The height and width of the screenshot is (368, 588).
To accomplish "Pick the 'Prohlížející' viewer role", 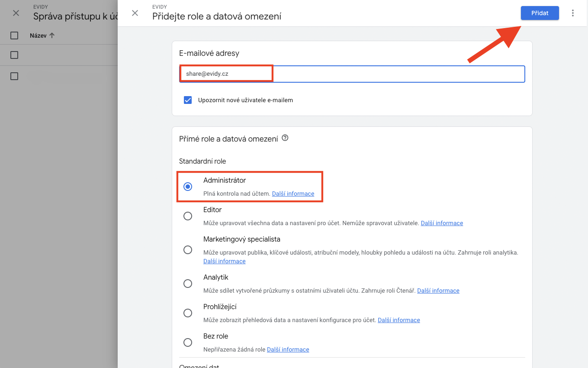I will (188, 313).
